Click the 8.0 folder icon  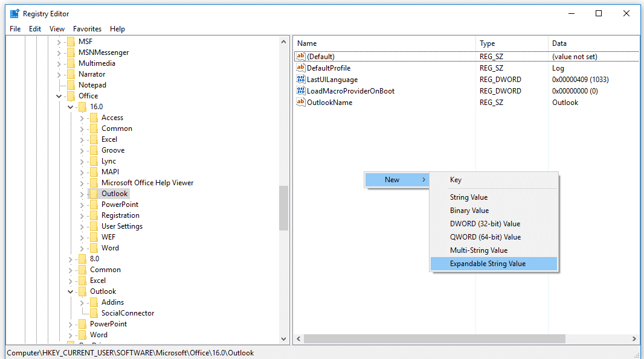click(82, 259)
